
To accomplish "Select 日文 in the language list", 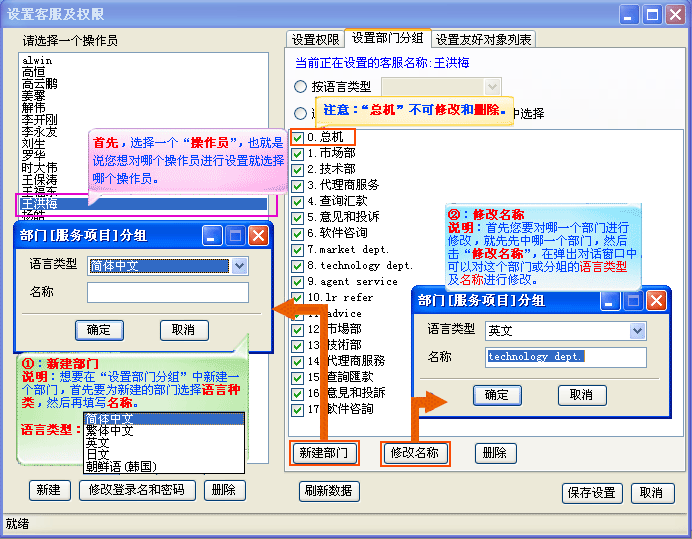I will click(x=97, y=454).
